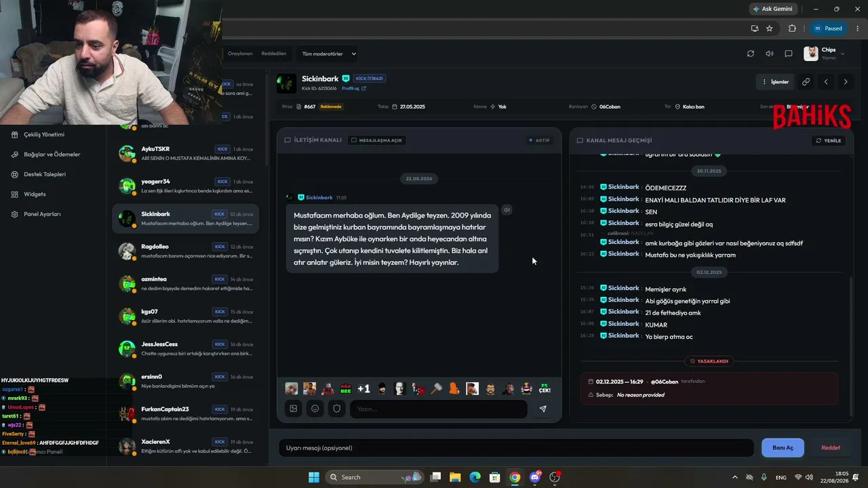Send message with the paper plane icon
868x488 pixels.
click(542, 409)
